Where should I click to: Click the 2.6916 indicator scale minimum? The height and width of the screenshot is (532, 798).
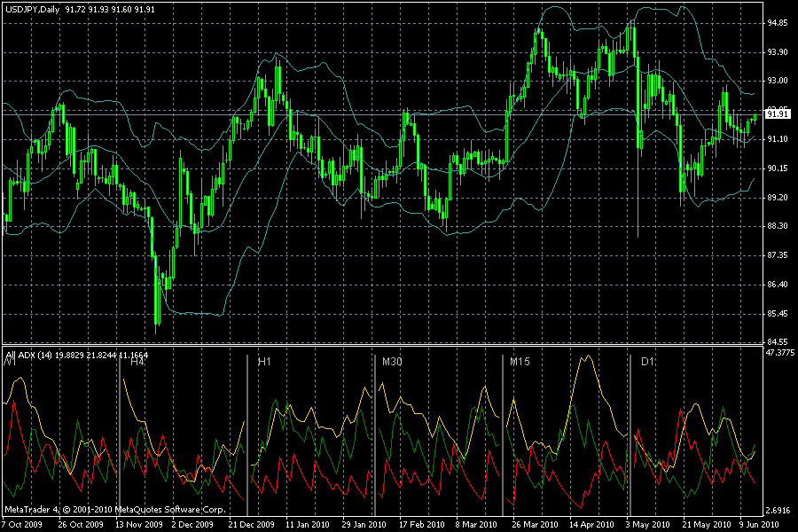tap(779, 510)
